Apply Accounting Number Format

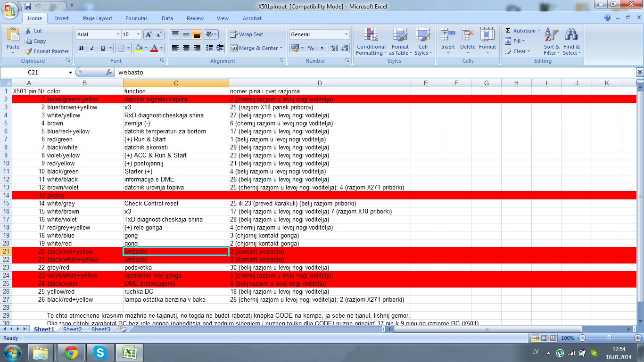tap(295, 48)
